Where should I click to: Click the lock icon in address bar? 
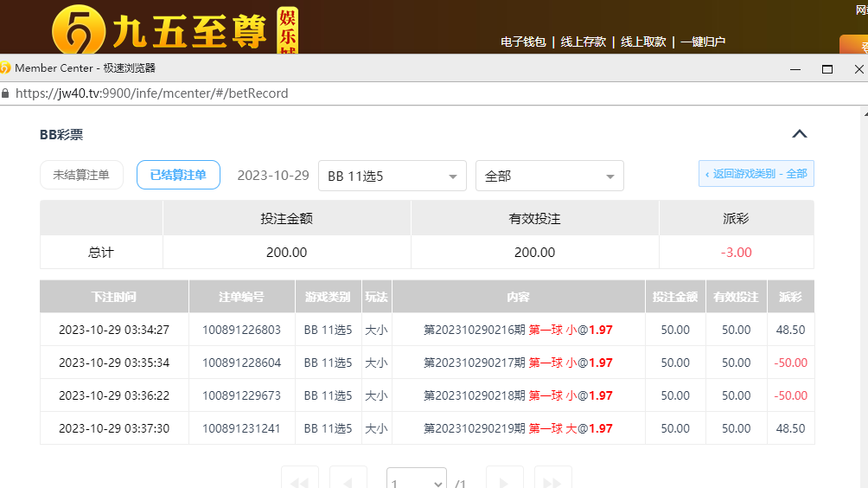pyautogui.click(x=5, y=93)
